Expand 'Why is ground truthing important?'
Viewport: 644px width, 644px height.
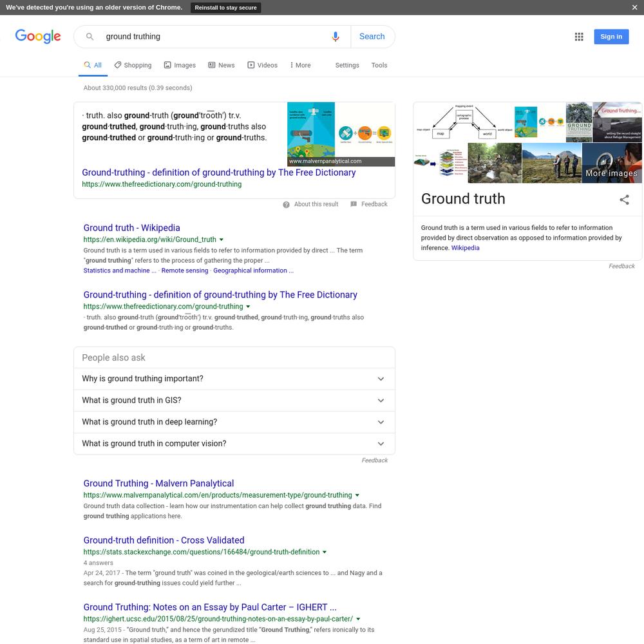pos(234,379)
